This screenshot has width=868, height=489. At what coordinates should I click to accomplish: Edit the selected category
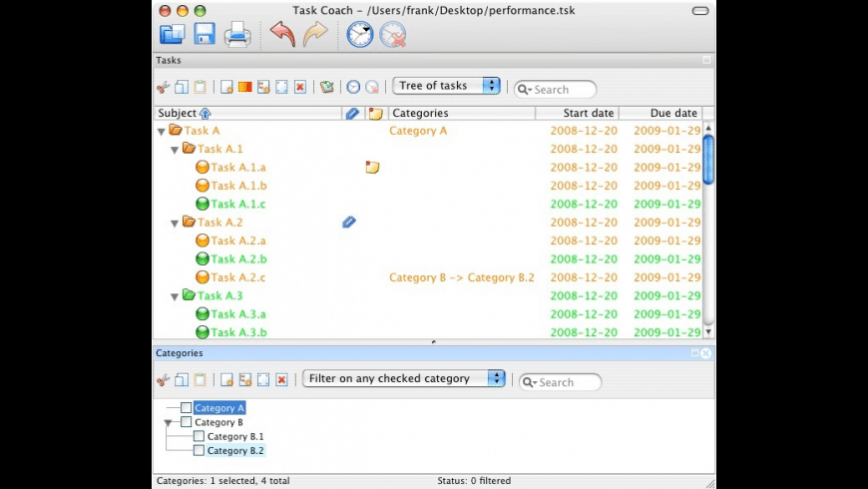click(x=263, y=380)
